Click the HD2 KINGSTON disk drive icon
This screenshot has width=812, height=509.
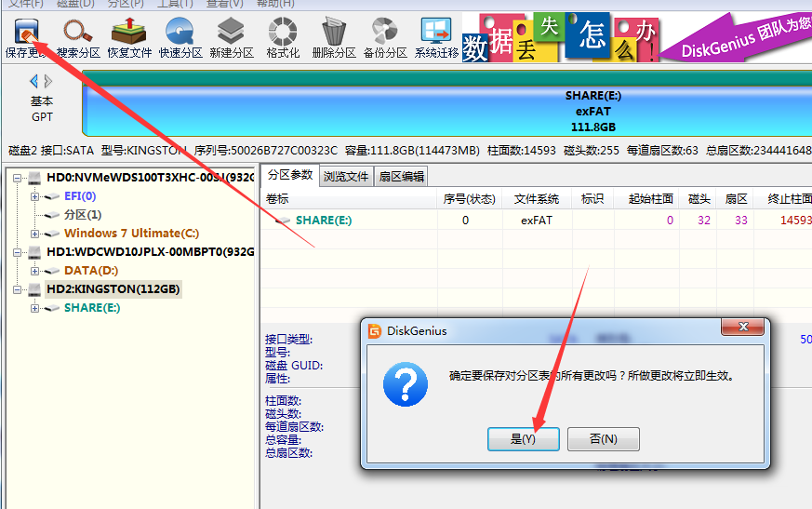pyautogui.click(x=34, y=289)
